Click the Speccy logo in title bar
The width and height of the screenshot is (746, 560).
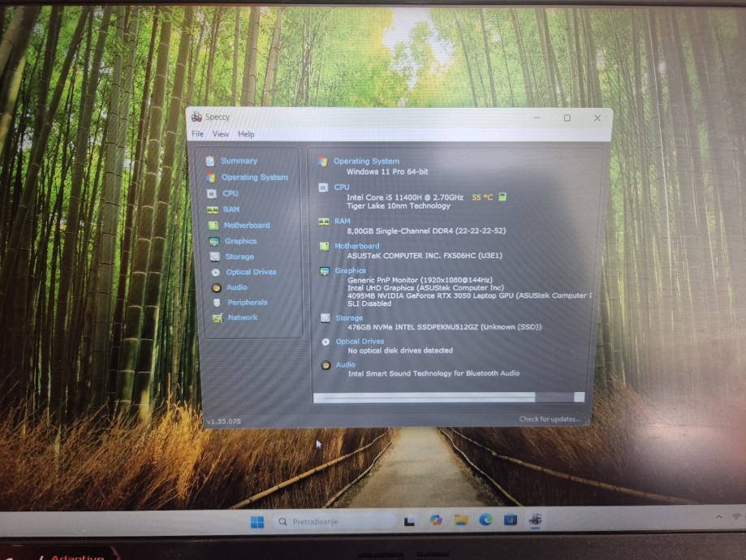196,117
